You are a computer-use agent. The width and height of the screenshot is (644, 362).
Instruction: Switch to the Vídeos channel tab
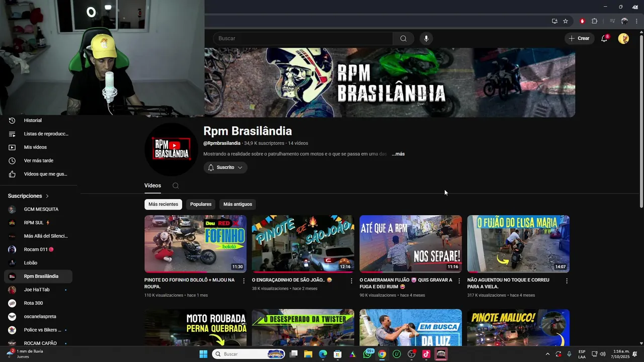coord(152,186)
